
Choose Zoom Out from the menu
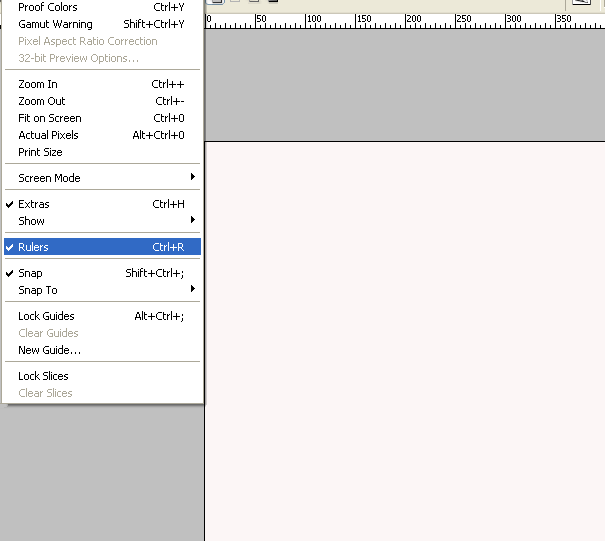(42, 101)
